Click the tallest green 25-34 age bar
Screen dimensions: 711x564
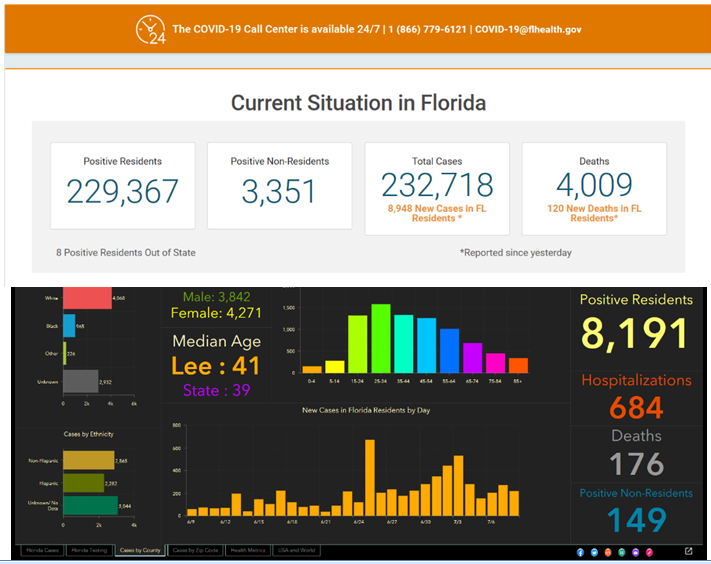tap(380, 339)
